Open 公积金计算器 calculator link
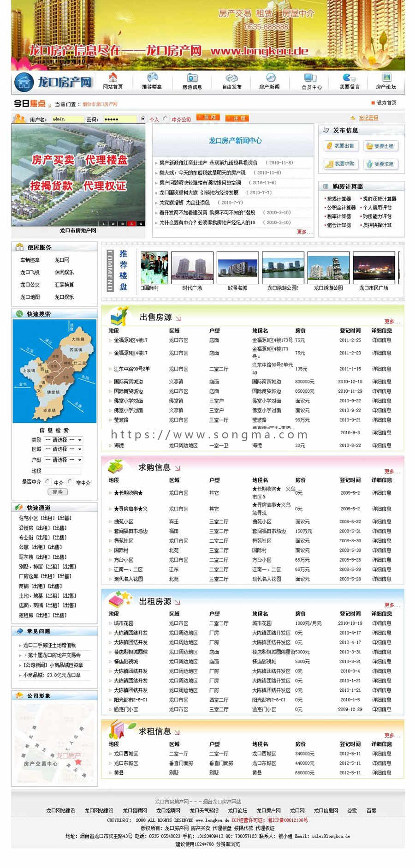 pos(341,208)
